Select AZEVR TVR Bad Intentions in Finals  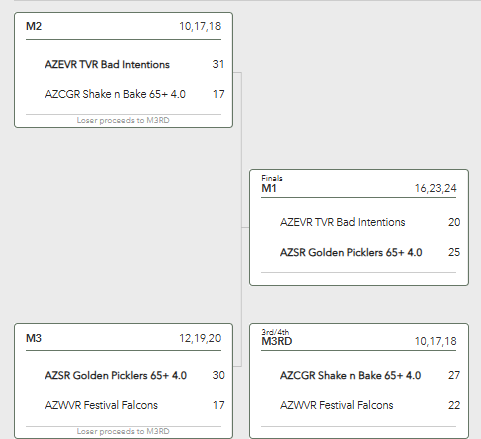pos(343,222)
